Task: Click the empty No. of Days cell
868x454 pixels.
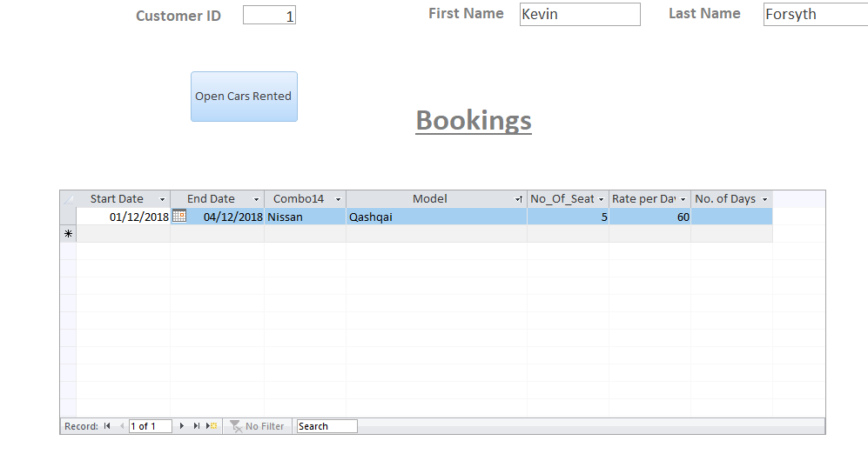Action: point(732,217)
